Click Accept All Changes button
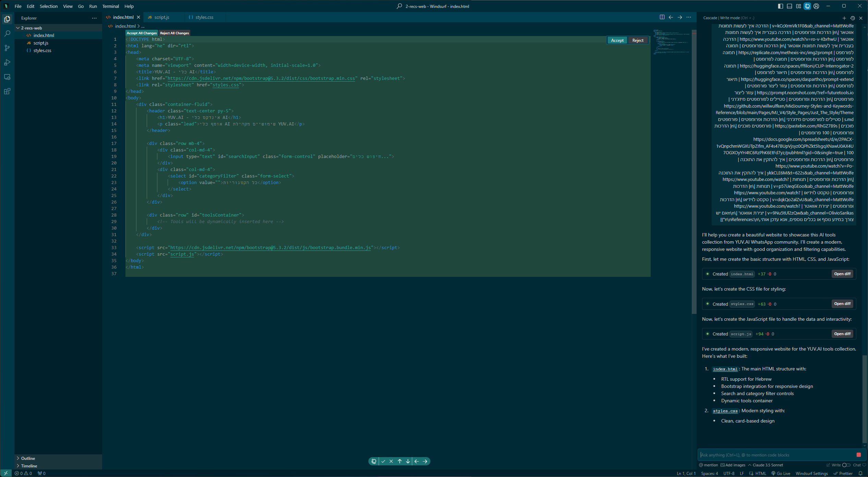The width and height of the screenshot is (868, 477). [142, 33]
